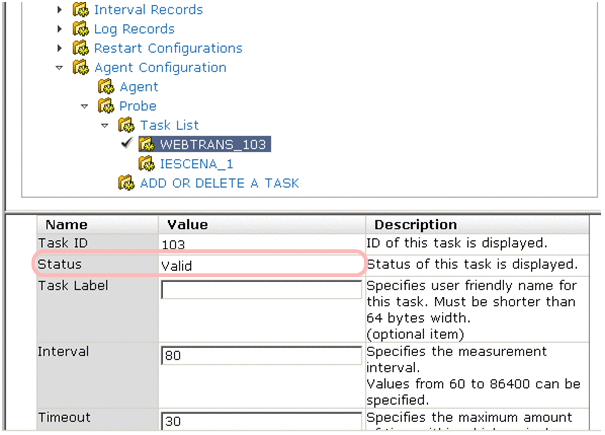Click the Timeout value field
Viewport: 605px width, 435px height.
pyautogui.click(x=261, y=422)
